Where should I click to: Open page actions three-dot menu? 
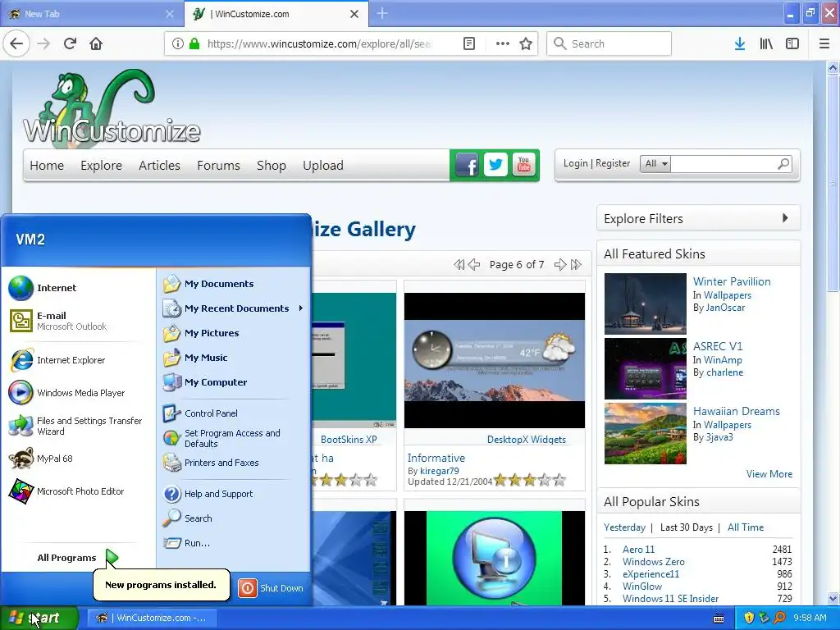click(x=503, y=44)
